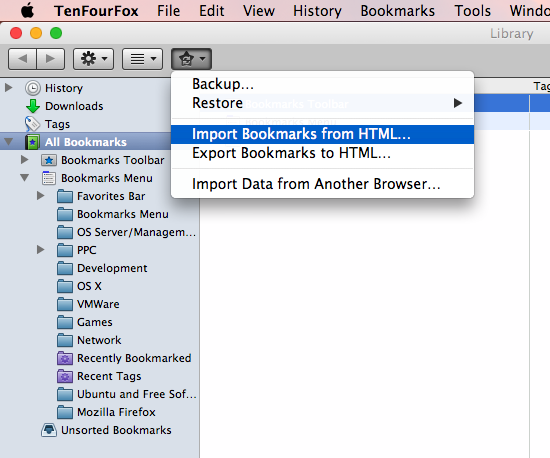Click the nested Bookmarks Menu folder icon
Screen dimensions: 550x458
[x=65, y=214]
